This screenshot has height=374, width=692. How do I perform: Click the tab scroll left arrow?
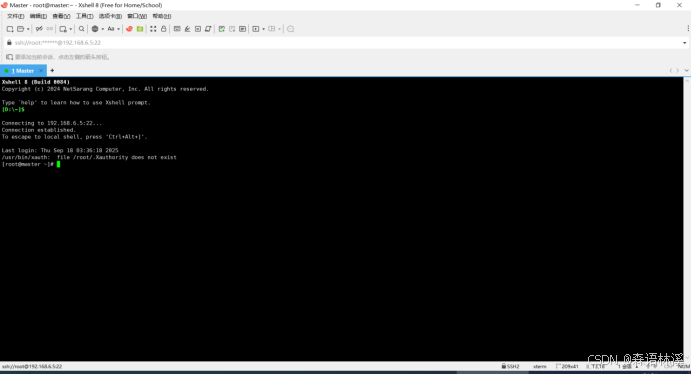point(671,71)
